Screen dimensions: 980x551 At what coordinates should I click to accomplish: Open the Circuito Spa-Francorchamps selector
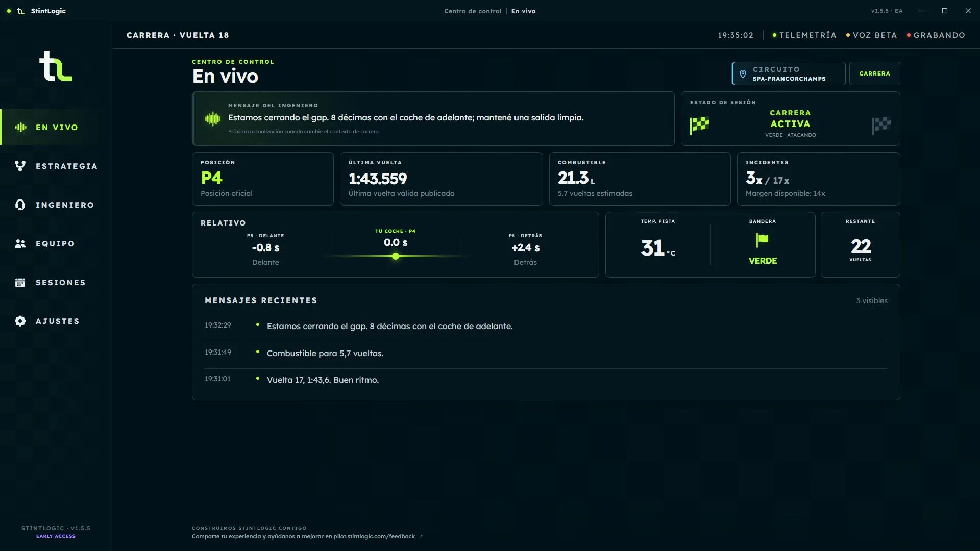click(x=789, y=73)
